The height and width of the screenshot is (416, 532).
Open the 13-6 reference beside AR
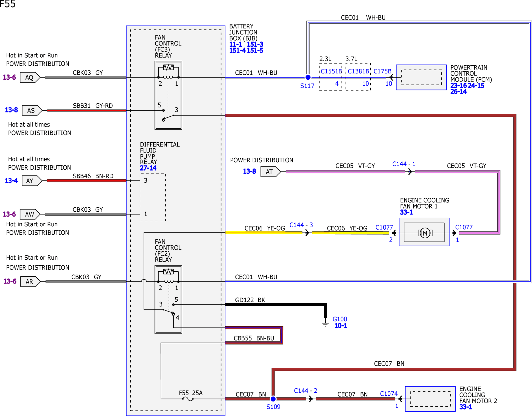coord(10,281)
